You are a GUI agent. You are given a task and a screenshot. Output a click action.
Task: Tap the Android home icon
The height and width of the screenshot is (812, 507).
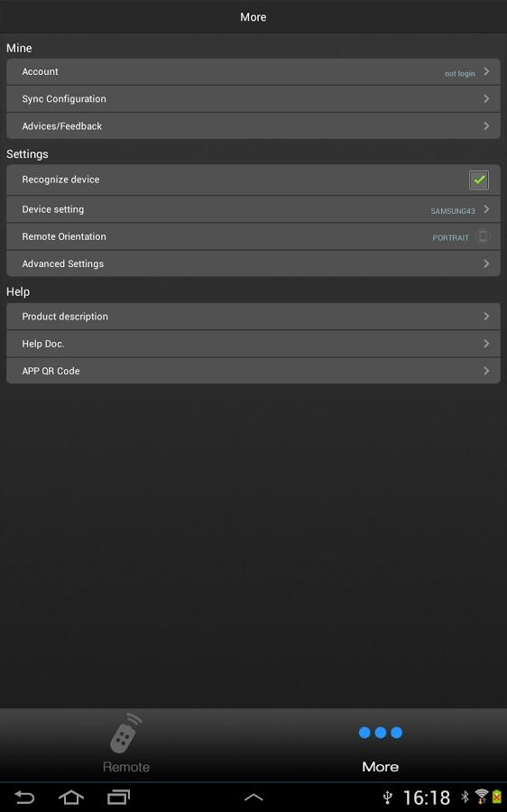(x=71, y=797)
